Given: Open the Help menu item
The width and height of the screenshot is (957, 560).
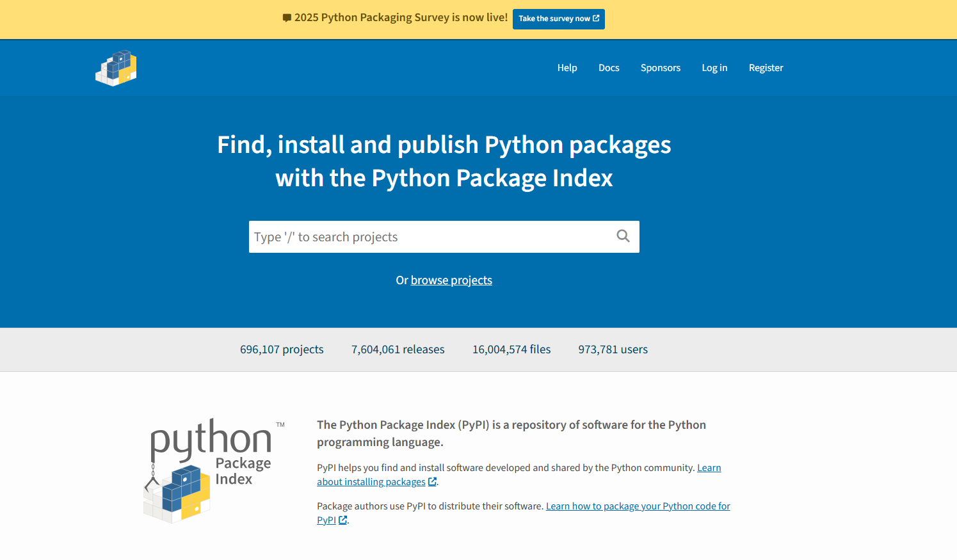Looking at the screenshot, I should coord(567,68).
